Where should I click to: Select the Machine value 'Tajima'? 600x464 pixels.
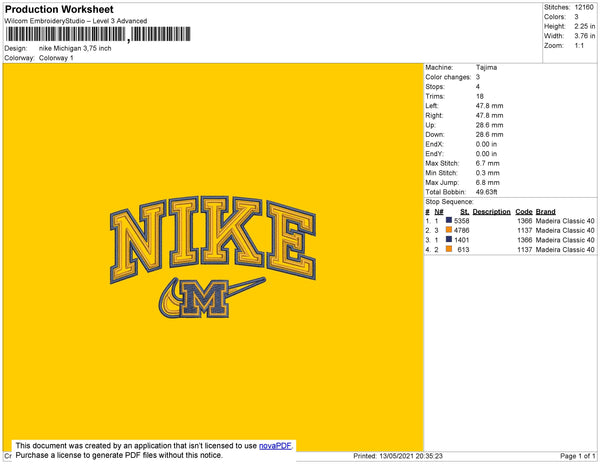(x=486, y=67)
